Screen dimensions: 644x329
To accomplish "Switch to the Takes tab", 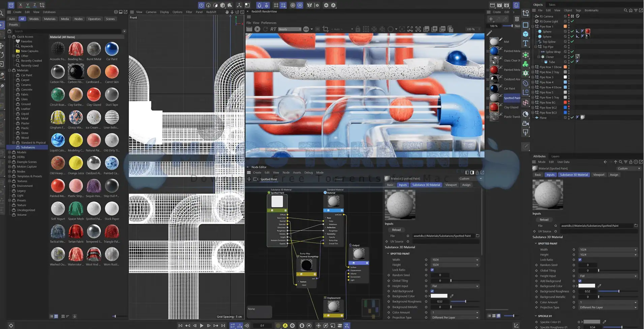I will tap(552, 5).
